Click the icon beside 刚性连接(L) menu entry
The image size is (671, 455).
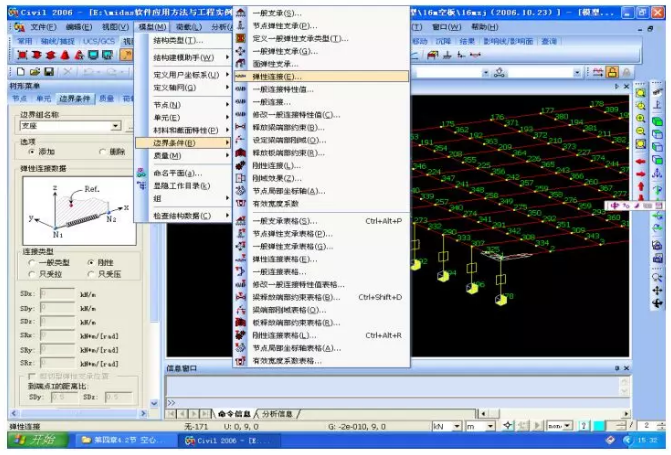(x=241, y=165)
